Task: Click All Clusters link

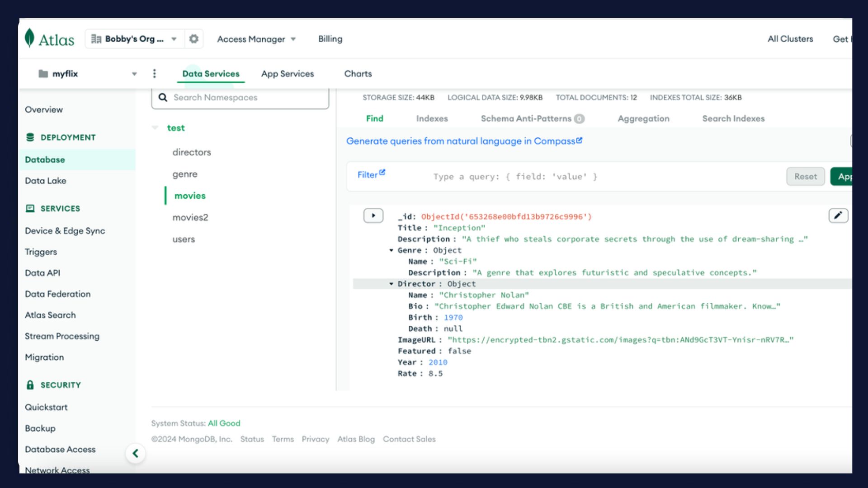Action: click(x=790, y=39)
